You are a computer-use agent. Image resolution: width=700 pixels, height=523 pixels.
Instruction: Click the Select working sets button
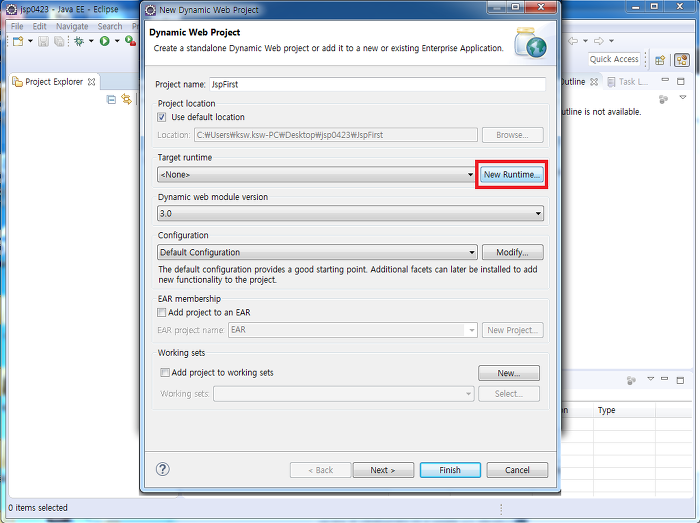click(509, 394)
